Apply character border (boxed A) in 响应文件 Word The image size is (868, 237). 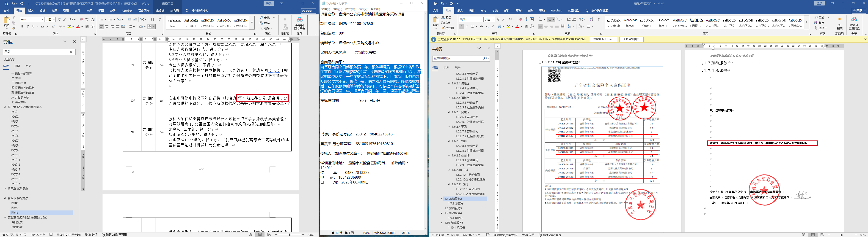[532, 19]
